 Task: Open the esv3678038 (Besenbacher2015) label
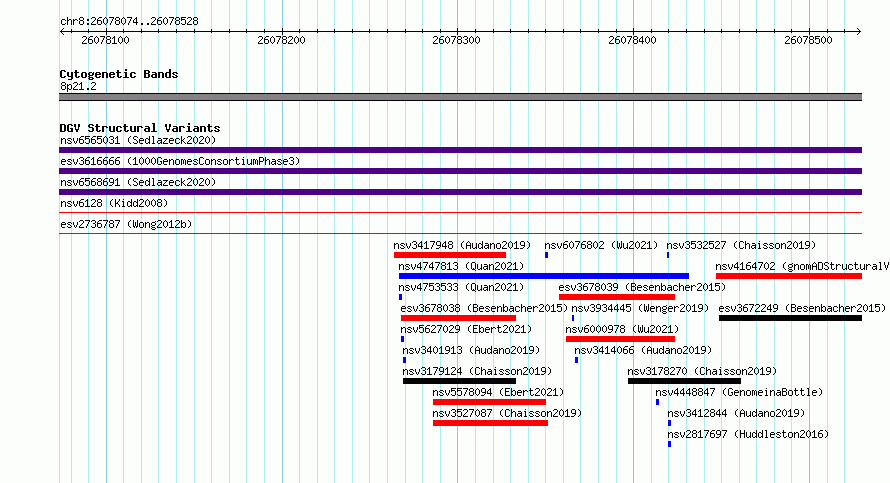click(x=484, y=308)
